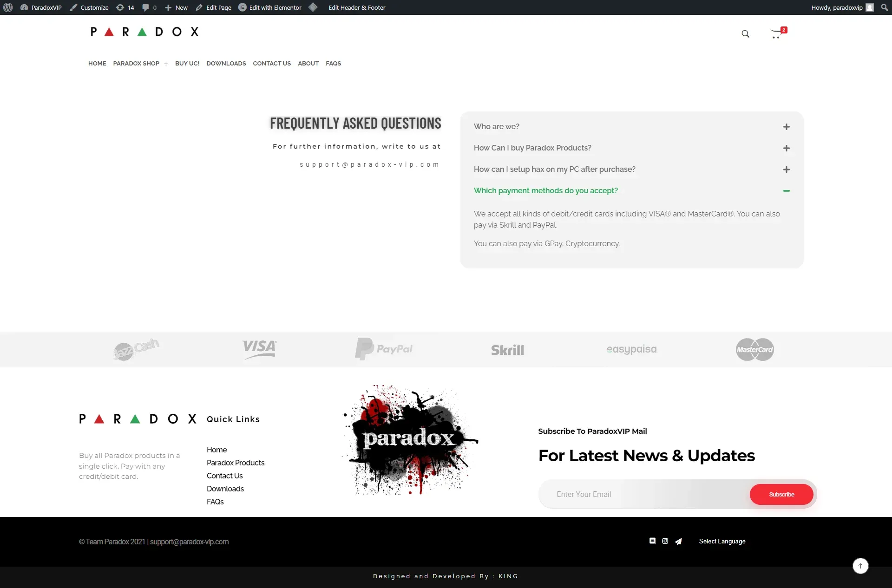892x588 pixels.
Task: Open the shopping cart icon
Action: (x=778, y=33)
